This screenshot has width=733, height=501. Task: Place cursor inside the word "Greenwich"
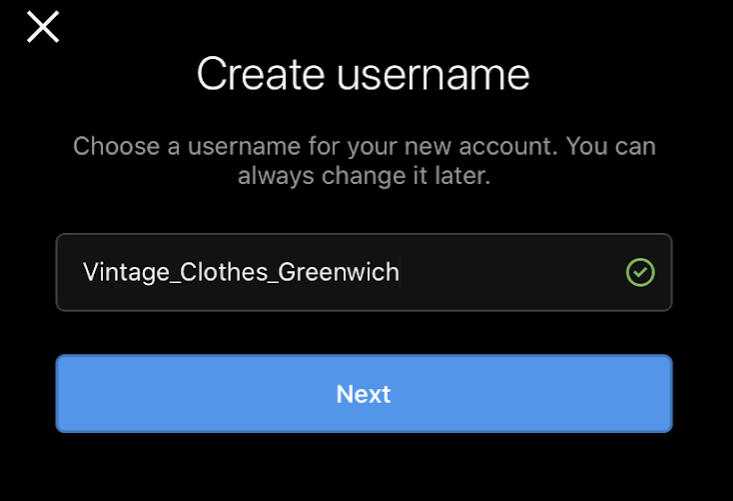(x=338, y=272)
